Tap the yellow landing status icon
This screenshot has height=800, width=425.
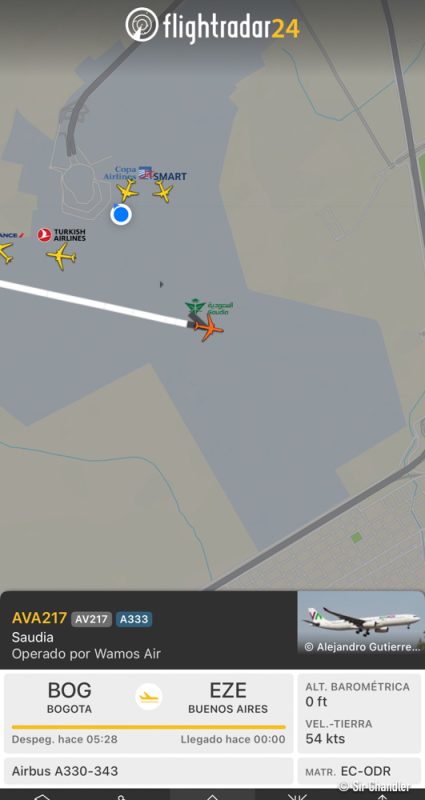point(148,696)
